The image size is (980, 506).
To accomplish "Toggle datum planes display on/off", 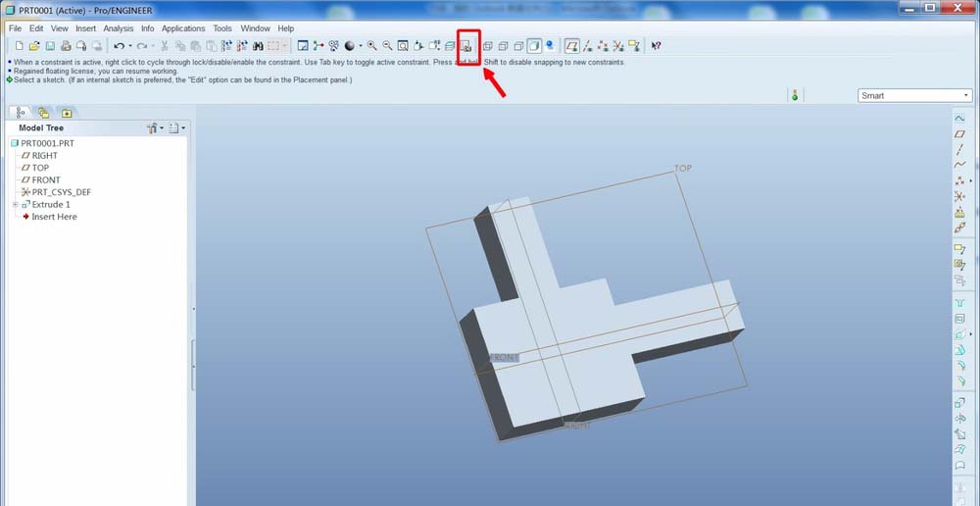I will [571, 46].
